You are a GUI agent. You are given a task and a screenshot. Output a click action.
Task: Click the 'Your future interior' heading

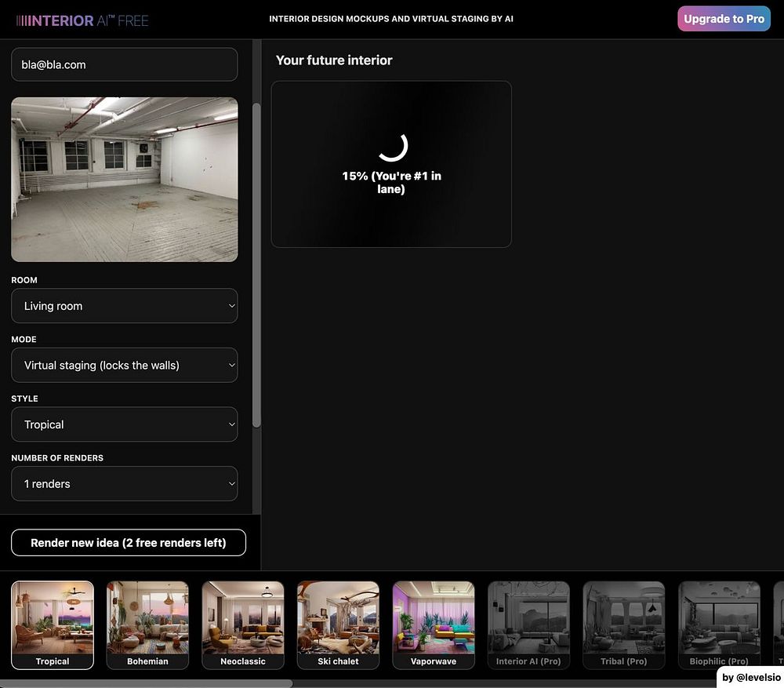[334, 60]
